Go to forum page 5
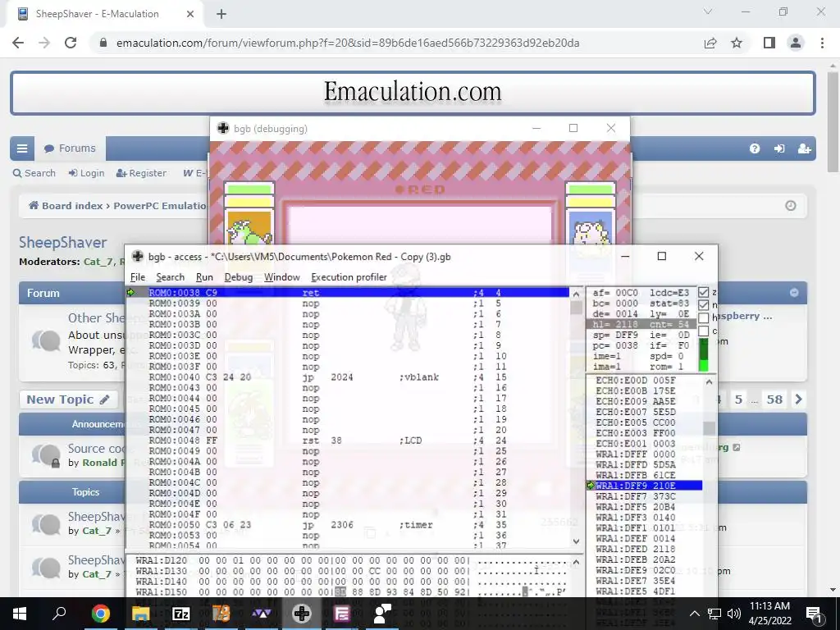 point(738,399)
